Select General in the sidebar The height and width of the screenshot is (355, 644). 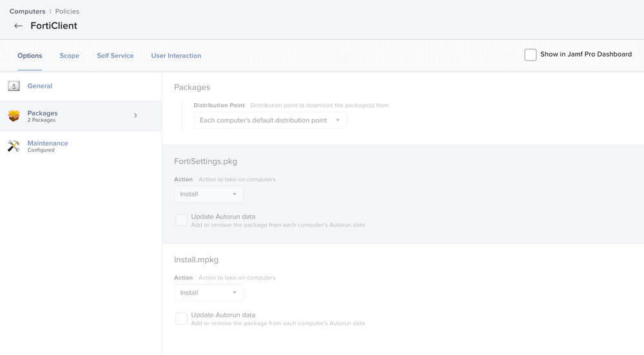click(x=40, y=86)
